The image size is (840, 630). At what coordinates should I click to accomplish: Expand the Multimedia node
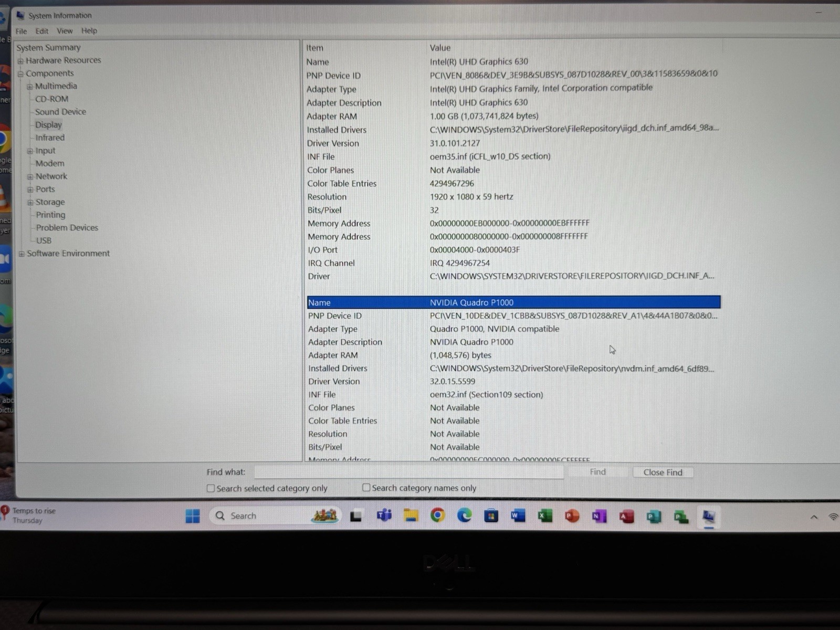point(30,87)
